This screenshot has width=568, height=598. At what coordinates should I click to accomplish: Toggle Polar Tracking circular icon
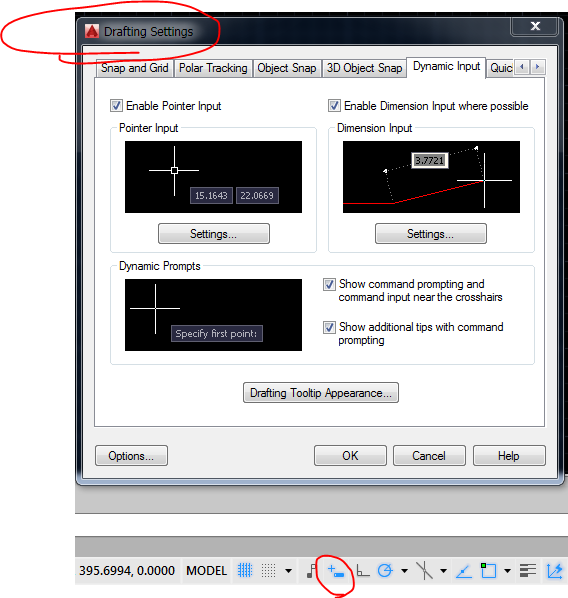pyautogui.click(x=385, y=571)
